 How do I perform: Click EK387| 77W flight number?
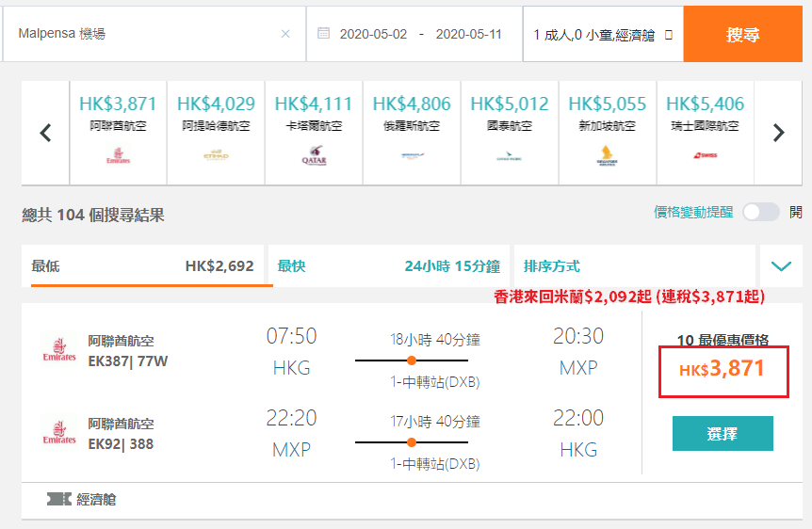click(128, 361)
